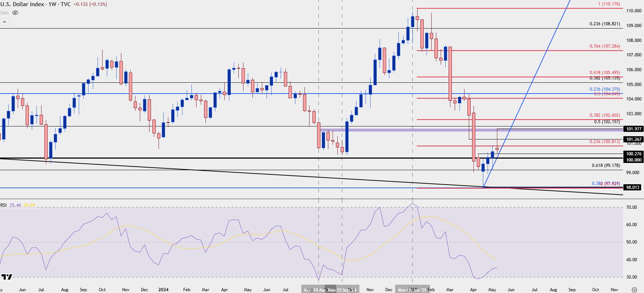Click the RSI scale value 30.00

[x=632, y=277]
